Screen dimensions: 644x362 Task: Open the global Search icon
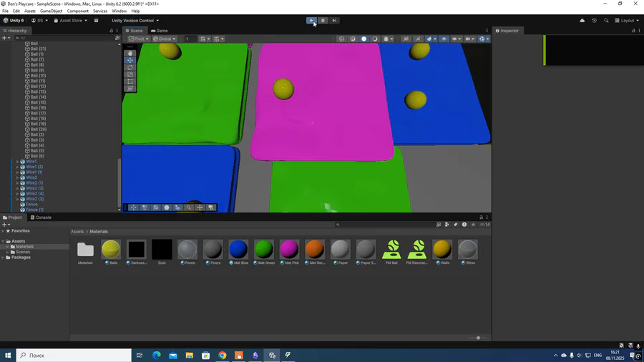click(x=606, y=21)
